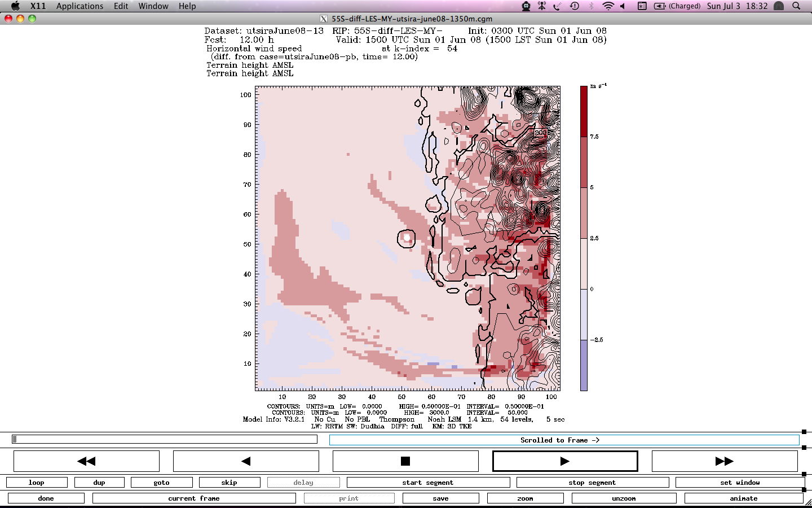Screen dimensions: 812x508
Task: Click the play forward arrow button
Action: pos(565,461)
